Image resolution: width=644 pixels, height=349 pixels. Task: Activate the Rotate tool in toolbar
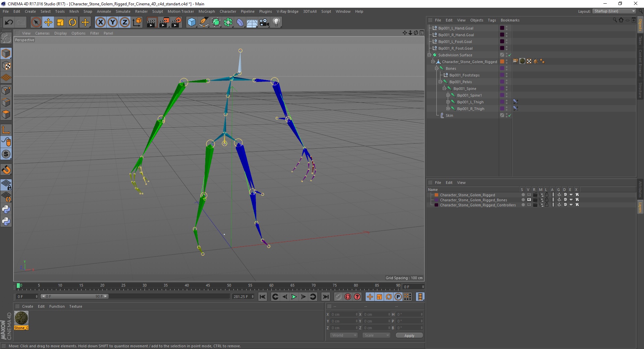click(x=72, y=22)
